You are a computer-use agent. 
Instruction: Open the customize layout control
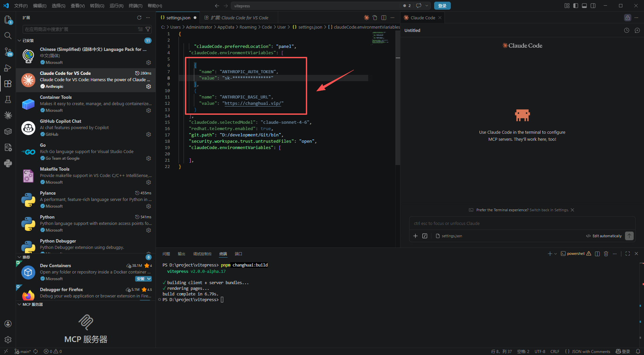567,6
